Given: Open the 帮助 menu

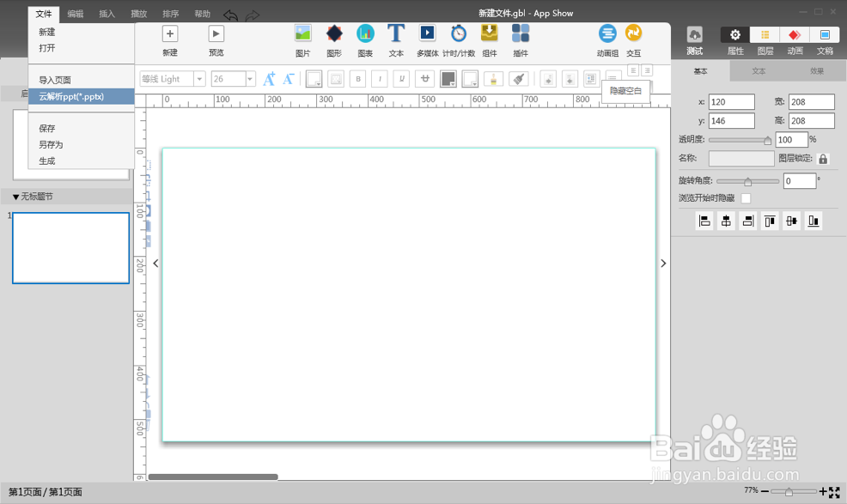Looking at the screenshot, I should [203, 14].
